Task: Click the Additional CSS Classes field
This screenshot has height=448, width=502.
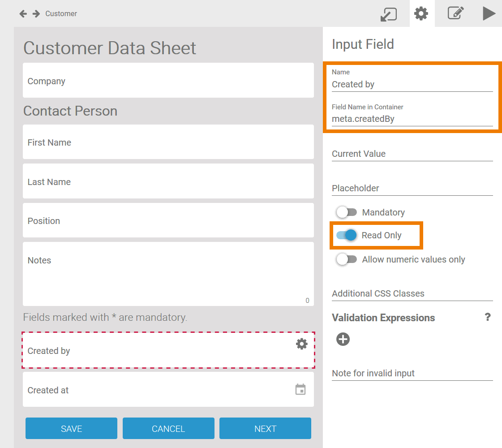Action: pos(412,293)
